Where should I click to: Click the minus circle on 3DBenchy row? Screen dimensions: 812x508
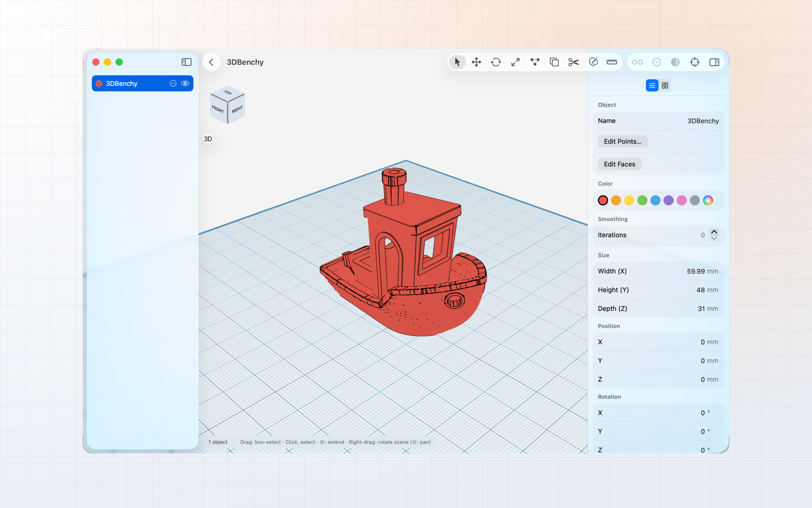pos(173,83)
